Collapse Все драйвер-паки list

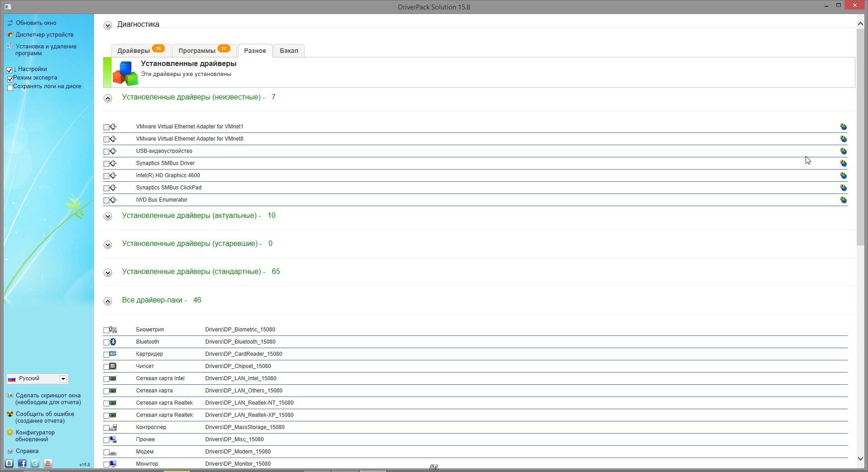(108, 301)
